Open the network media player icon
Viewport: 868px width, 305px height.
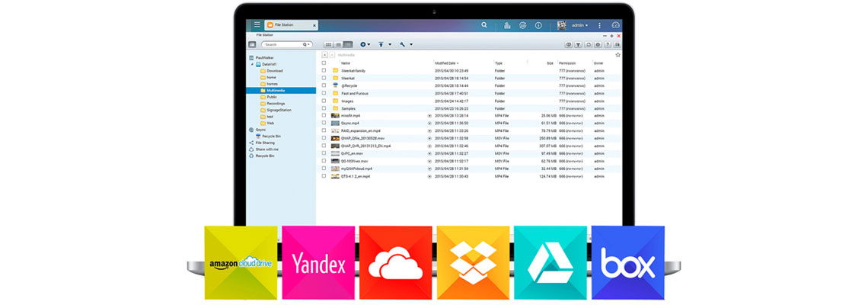click(569, 44)
